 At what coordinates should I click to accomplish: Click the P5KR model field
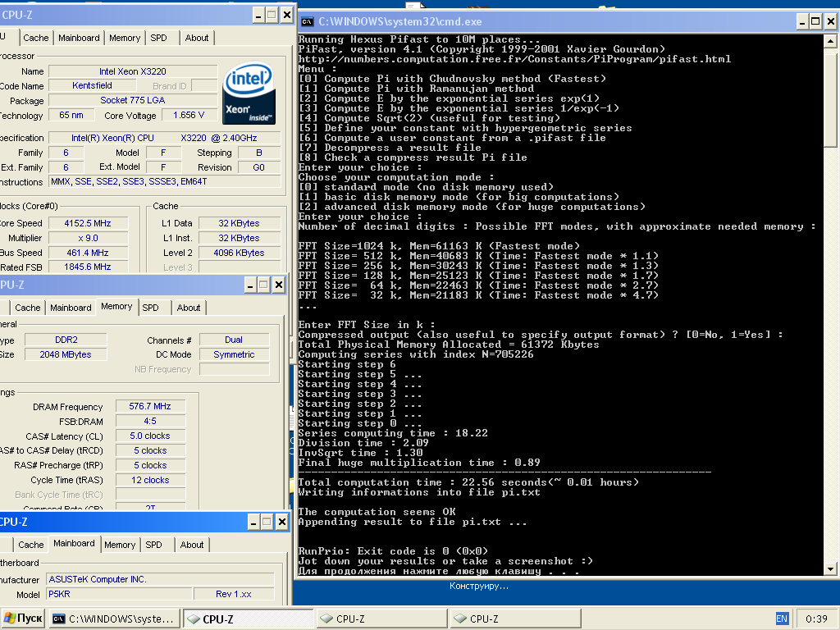119,594
